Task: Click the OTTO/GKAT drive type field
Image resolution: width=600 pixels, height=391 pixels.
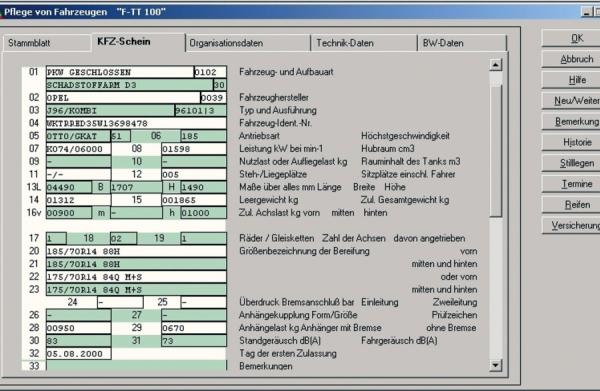Action: coord(78,136)
